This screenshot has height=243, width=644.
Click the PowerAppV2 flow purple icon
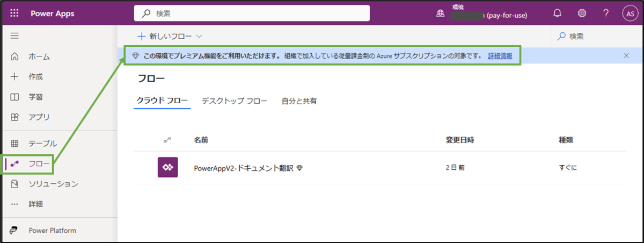point(167,168)
